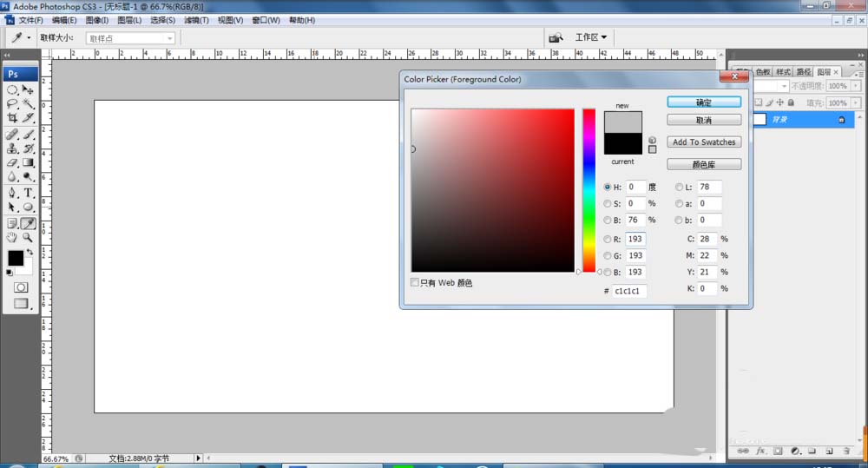Enable the 只有 Web 颜色 checkbox
This screenshot has width=868, height=468.
414,283
